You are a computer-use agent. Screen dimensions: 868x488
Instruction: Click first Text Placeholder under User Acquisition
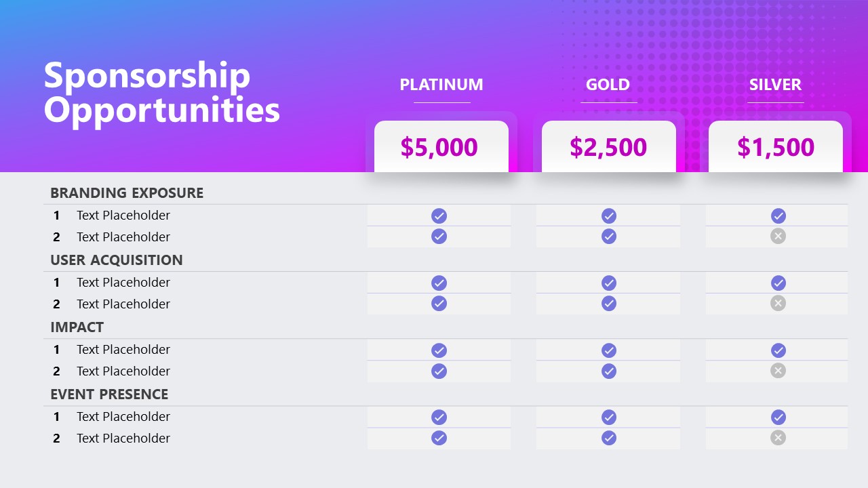point(123,283)
